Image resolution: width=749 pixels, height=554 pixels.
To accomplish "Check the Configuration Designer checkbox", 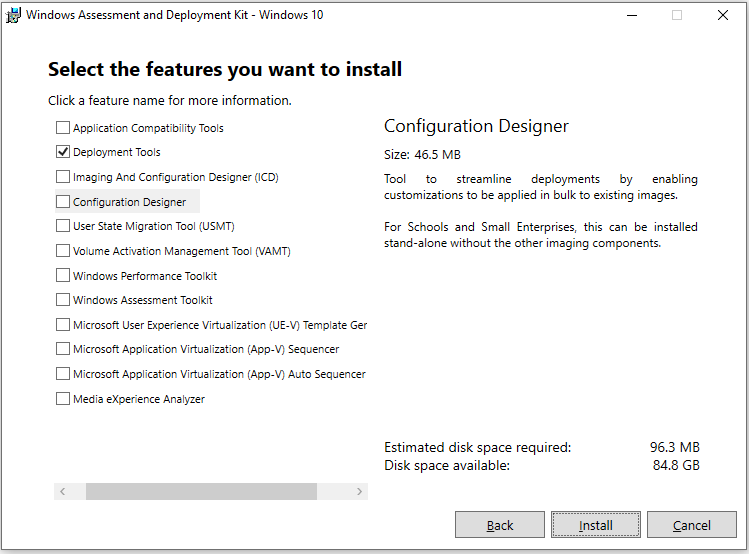I will [63, 202].
